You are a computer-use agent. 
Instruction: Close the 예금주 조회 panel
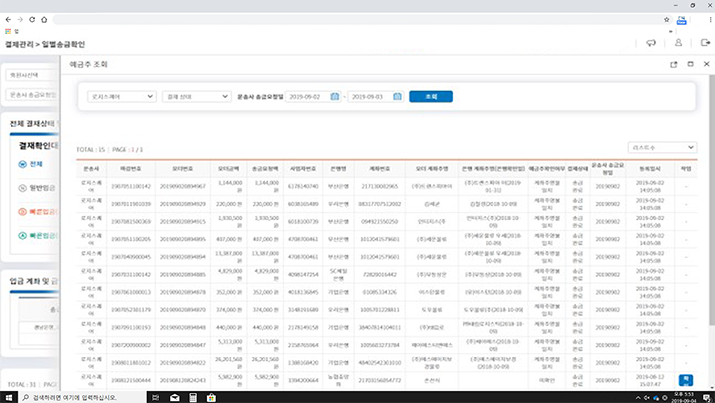point(706,64)
